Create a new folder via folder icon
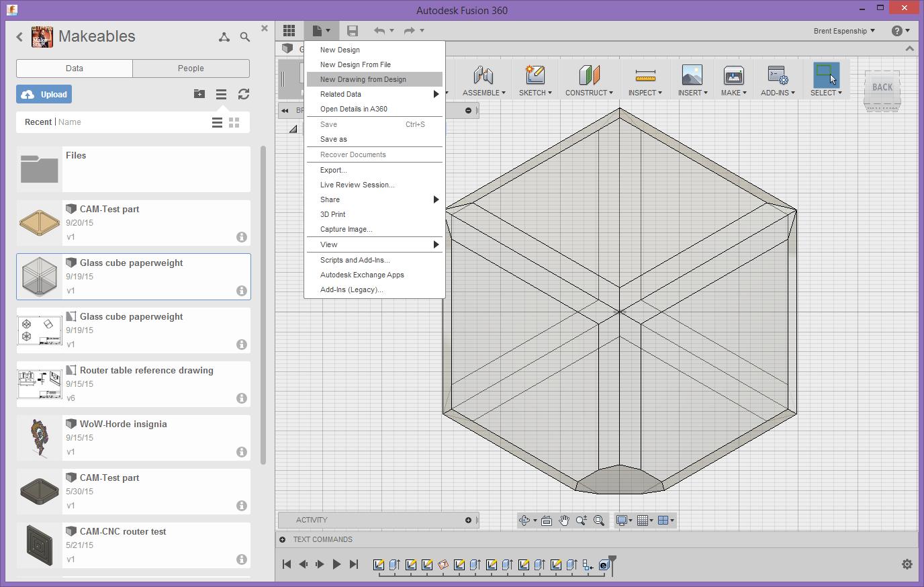924x587 pixels. (x=199, y=95)
